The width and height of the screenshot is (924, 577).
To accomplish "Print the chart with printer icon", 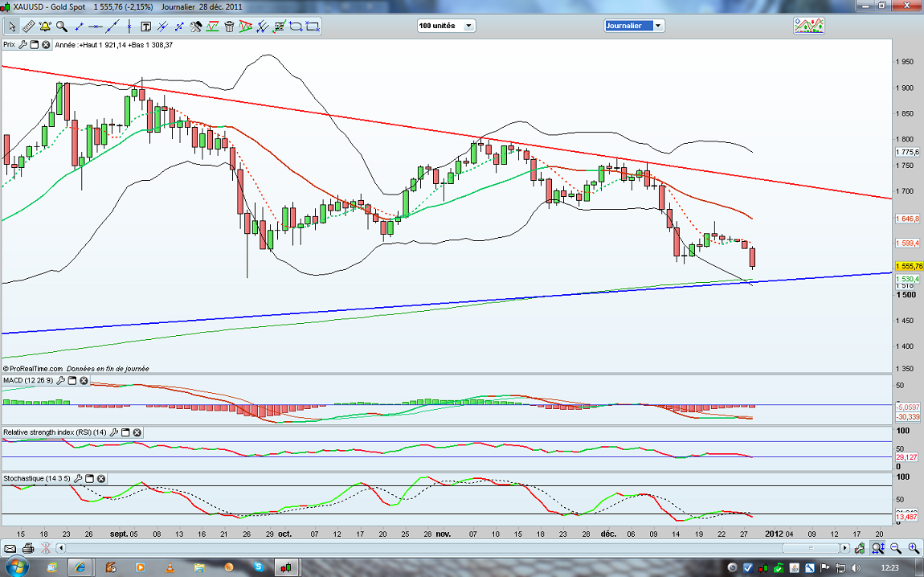I will click(27, 549).
